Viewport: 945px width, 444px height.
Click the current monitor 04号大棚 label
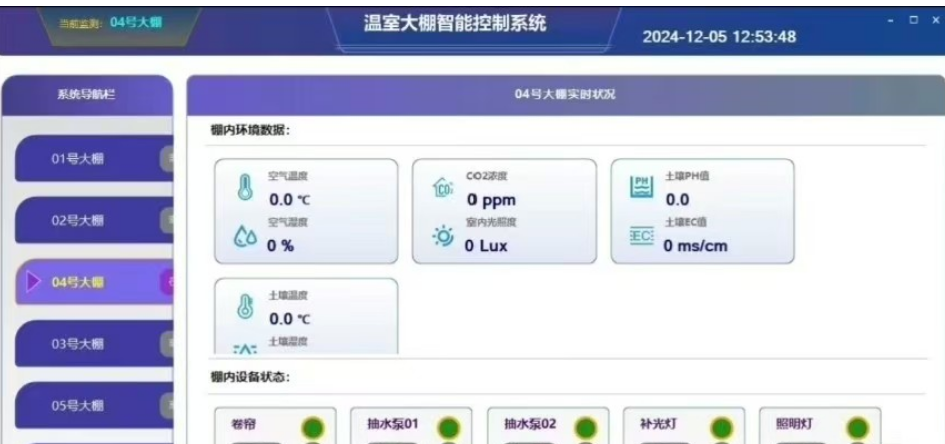(136, 23)
